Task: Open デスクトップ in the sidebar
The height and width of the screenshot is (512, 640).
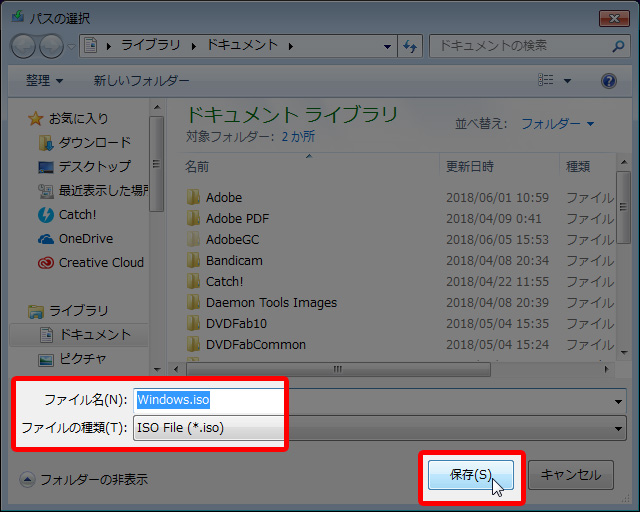Action: pos(94,167)
